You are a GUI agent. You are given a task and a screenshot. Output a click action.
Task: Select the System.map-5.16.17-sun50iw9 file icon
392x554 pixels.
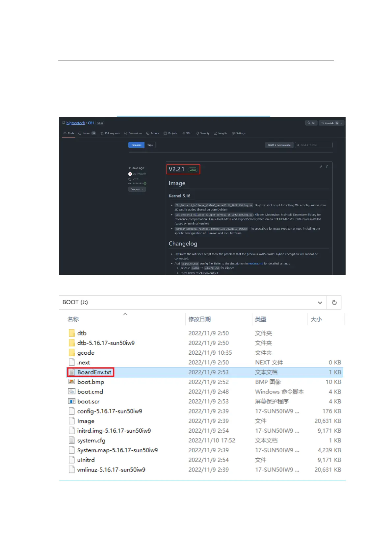pyautogui.click(x=72, y=450)
